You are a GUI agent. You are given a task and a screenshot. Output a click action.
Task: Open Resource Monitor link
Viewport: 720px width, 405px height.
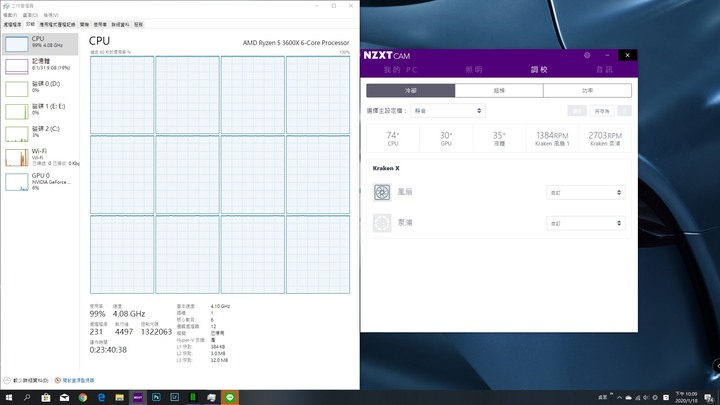(74, 380)
